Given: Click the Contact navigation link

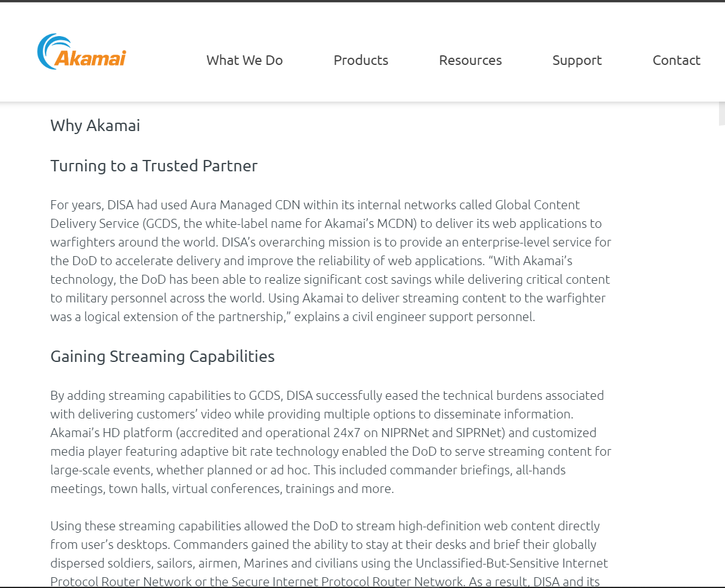Looking at the screenshot, I should point(676,60).
